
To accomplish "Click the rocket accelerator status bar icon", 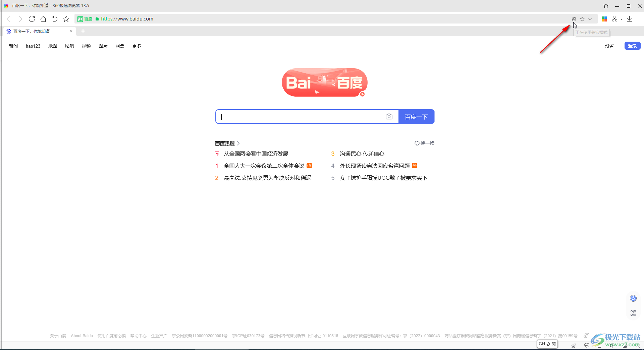I will coord(574,345).
